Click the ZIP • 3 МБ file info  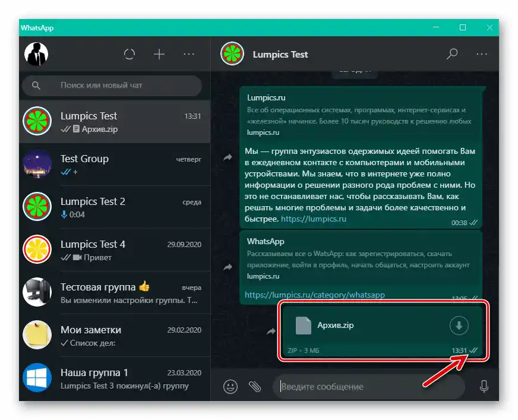pos(304,350)
